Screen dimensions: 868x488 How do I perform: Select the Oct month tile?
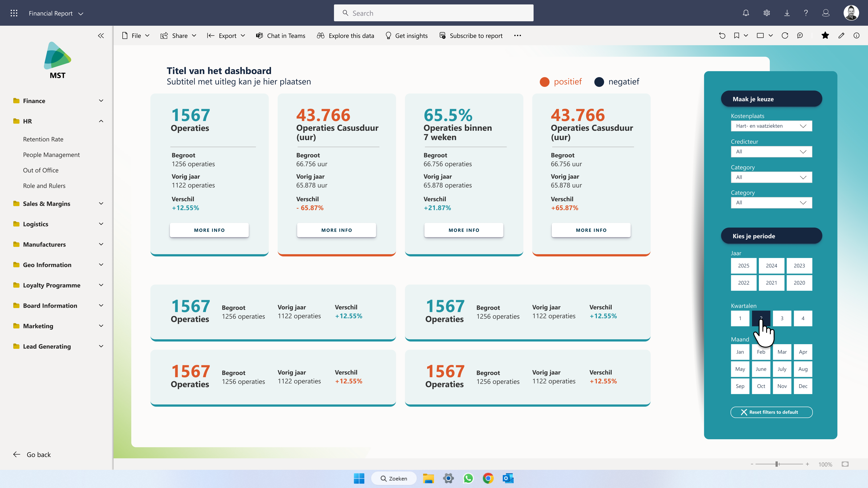point(761,386)
